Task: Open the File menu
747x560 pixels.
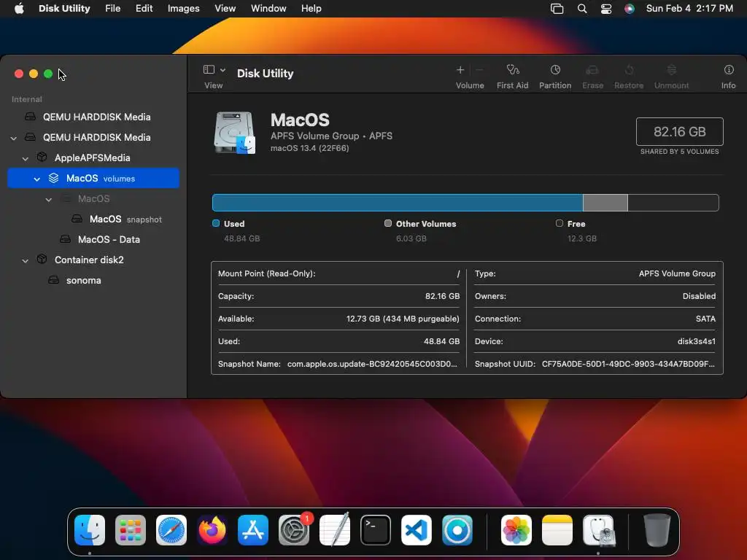Action: pos(113,9)
